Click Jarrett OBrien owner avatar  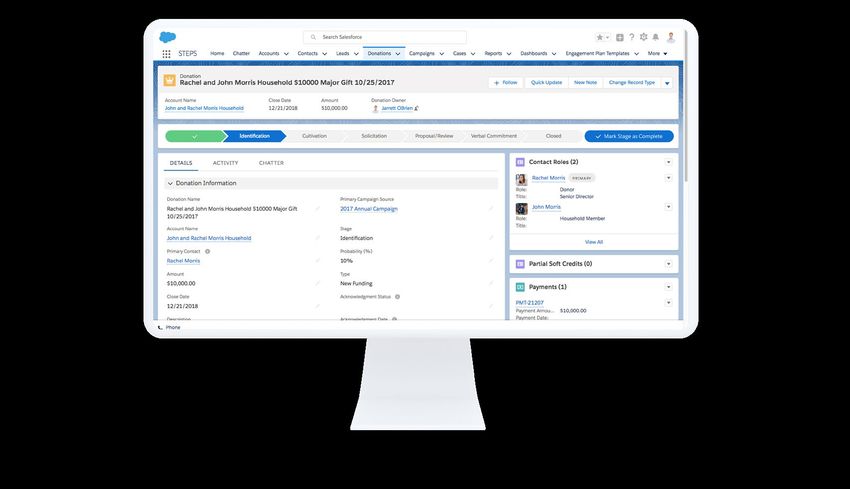[x=375, y=108]
